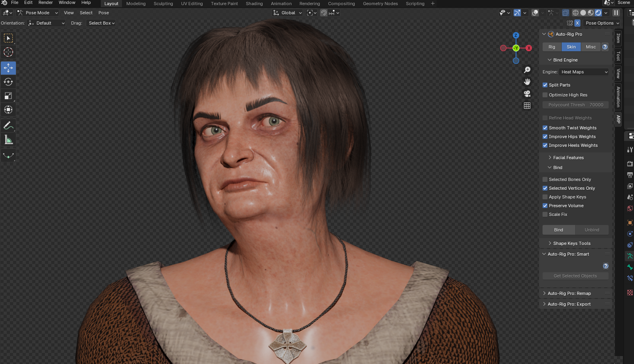The width and height of the screenshot is (634, 364).
Task: Click the Bind button
Action: (559, 230)
